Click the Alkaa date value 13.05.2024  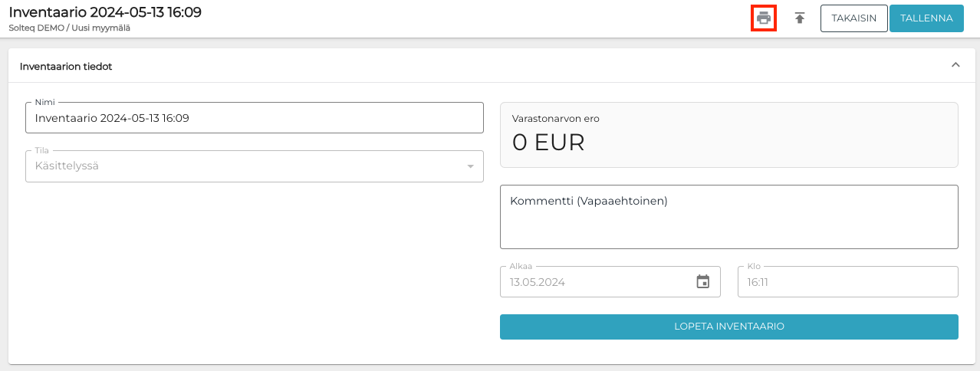click(538, 282)
